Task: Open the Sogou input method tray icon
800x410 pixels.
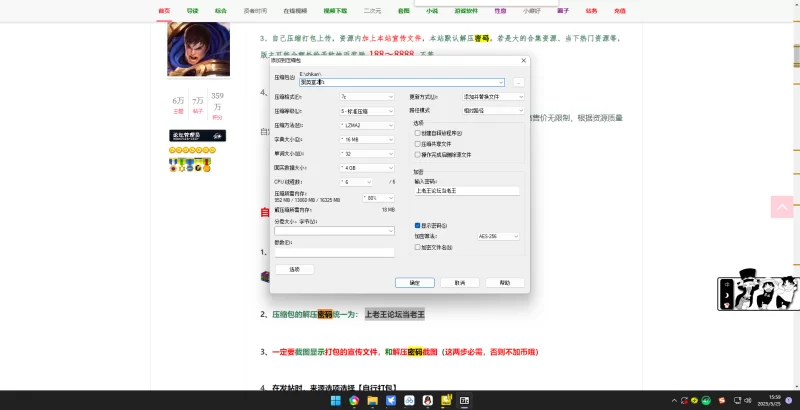Action: click(x=722, y=401)
